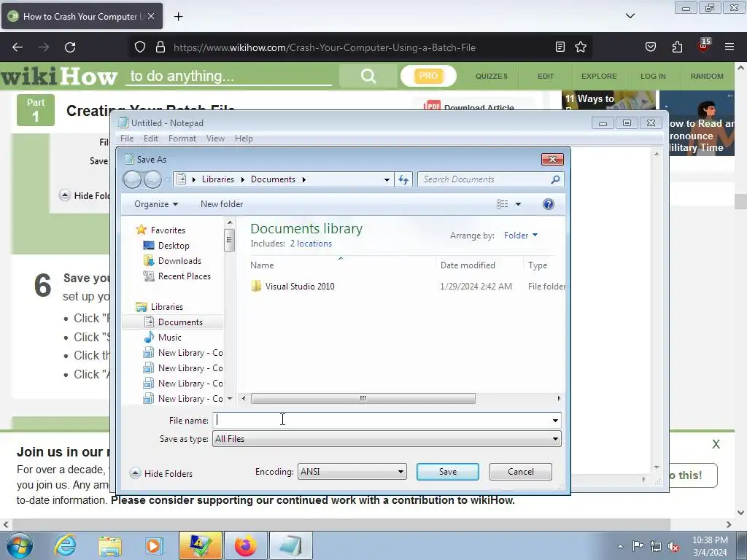Collapse folder pane with Hide Folders
The image size is (747, 560).
click(x=161, y=473)
